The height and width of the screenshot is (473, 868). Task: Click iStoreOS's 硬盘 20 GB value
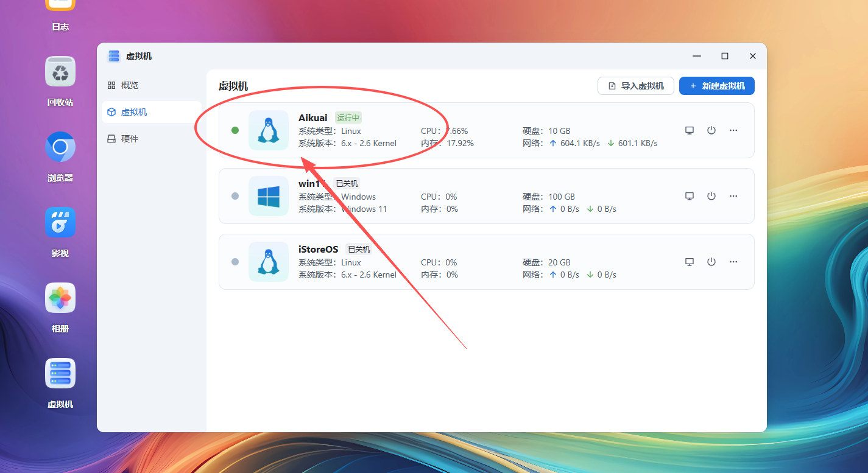[x=559, y=262]
